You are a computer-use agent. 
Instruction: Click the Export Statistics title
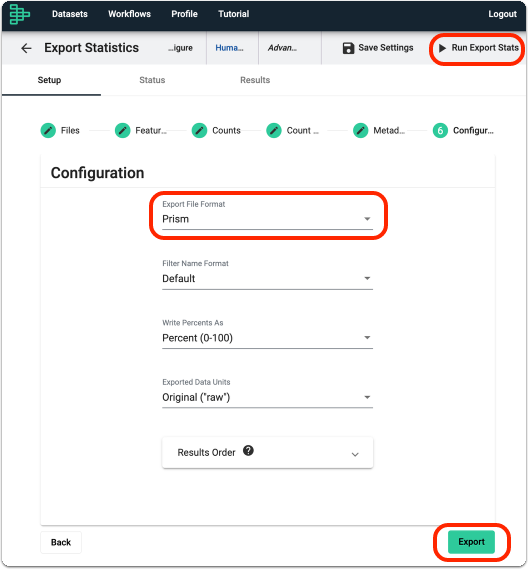(91, 48)
